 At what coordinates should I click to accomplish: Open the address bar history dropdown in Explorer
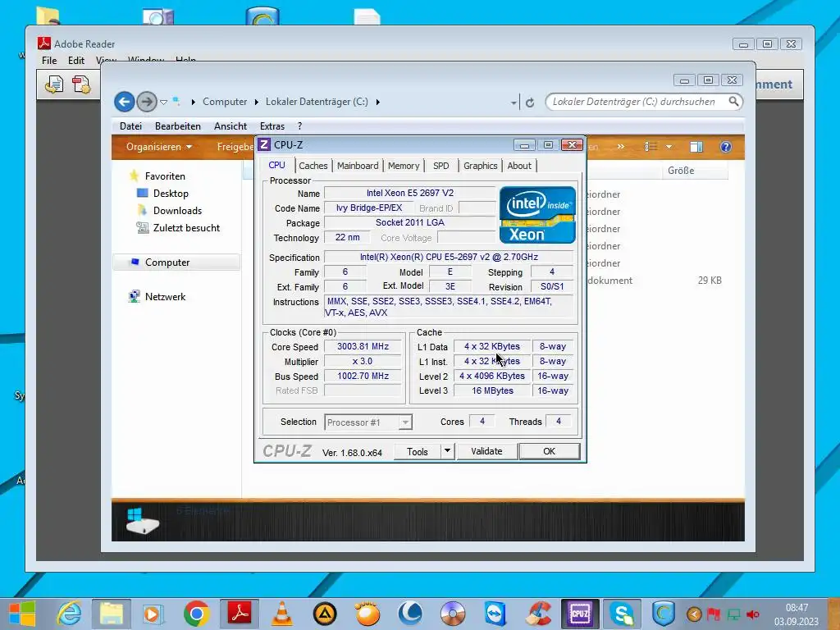click(x=514, y=103)
